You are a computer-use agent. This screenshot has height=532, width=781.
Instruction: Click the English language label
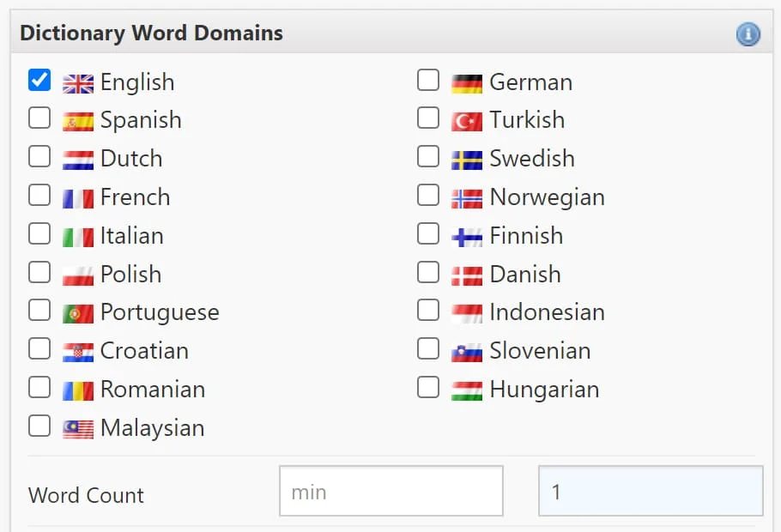click(x=137, y=82)
